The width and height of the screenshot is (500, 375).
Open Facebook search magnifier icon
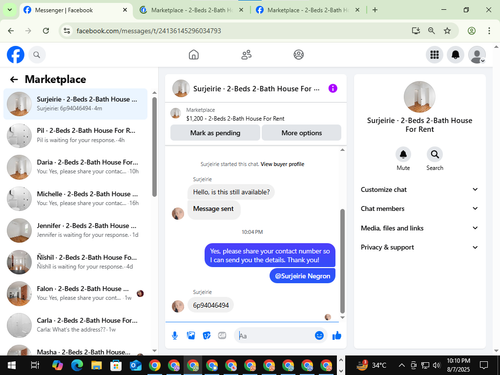tap(37, 55)
